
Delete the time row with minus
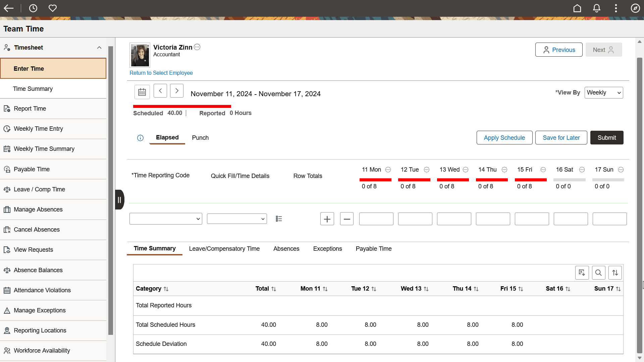click(x=347, y=219)
